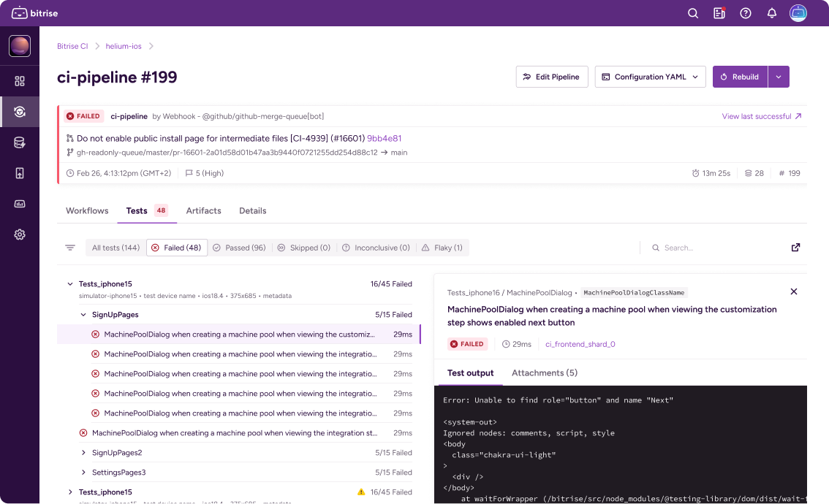Expand the bottom Tests_iphone15 group
This screenshot has height=504, width=829.
(69, 492)
